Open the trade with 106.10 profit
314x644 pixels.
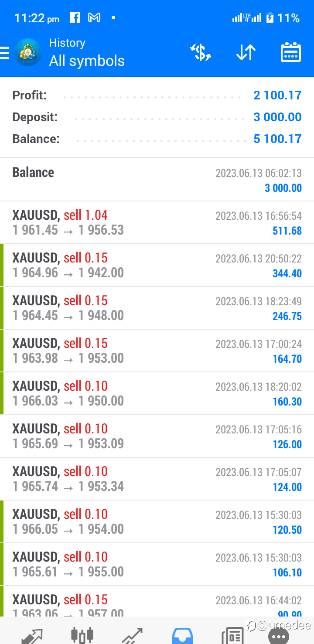[x=157, y=564]
